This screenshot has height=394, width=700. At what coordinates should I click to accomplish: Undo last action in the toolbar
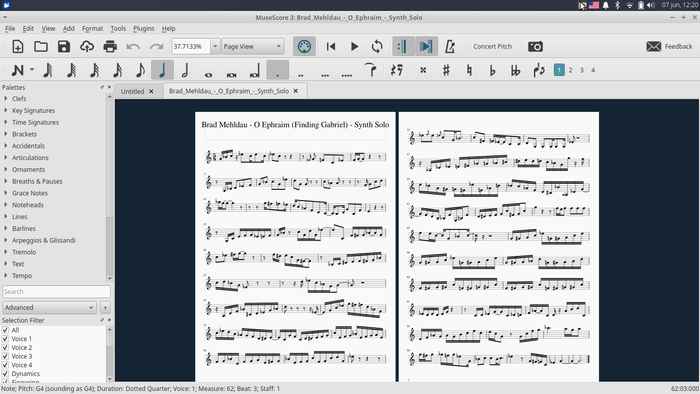[133, 46]
